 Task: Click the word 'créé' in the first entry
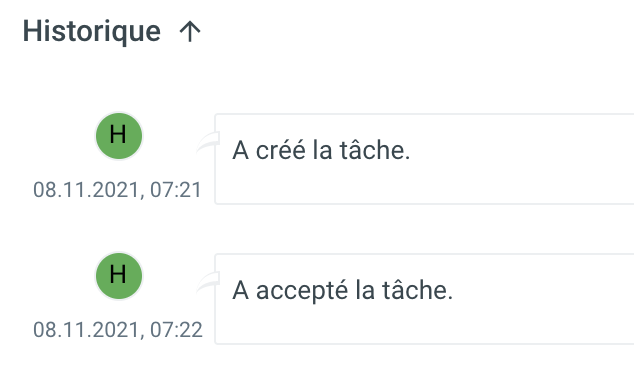[x=281, y=150]
